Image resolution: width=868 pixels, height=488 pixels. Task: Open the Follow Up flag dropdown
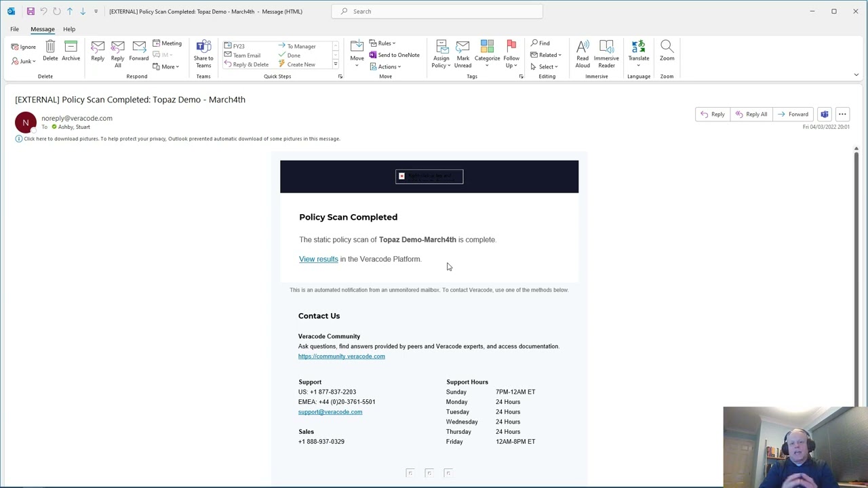511,54
